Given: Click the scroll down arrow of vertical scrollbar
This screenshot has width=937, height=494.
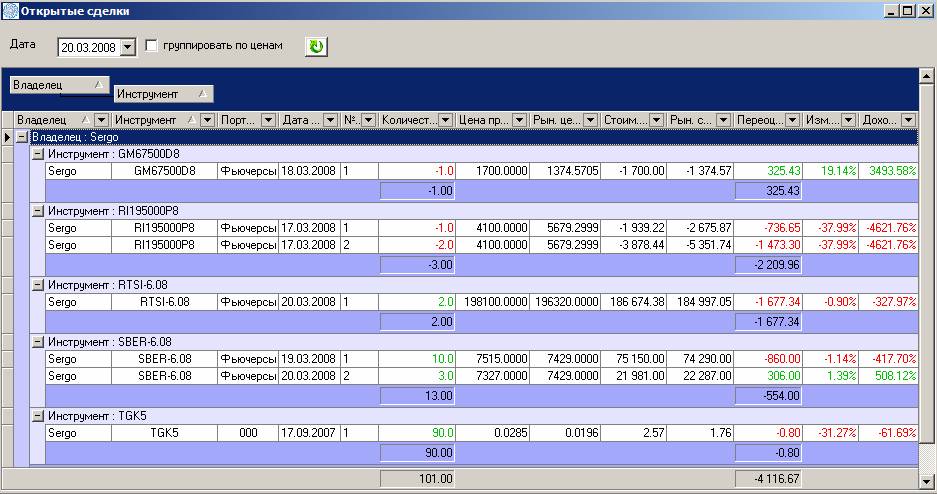Looking at the screenshot, I should (926, 480).
